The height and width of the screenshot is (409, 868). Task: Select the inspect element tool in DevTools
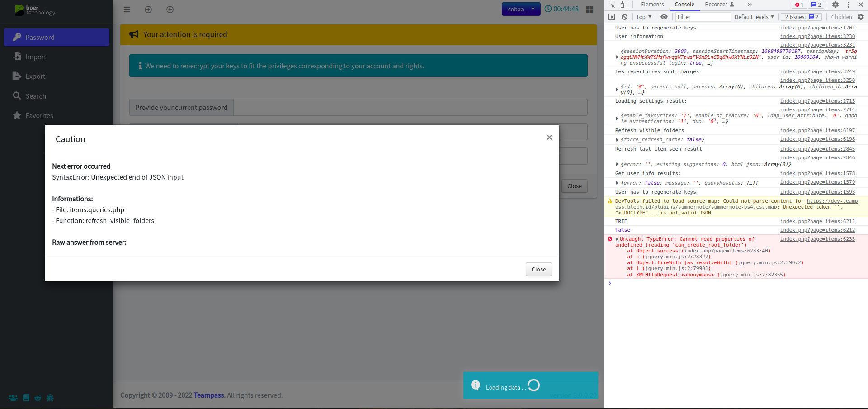click(612, 5)
